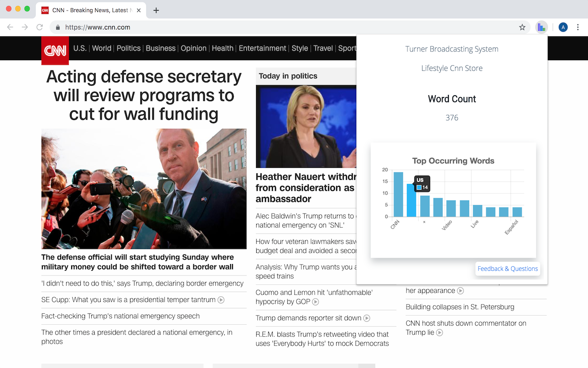
Task: Open 'How four veteran lawmakers' story
Action: pos(306,246)
